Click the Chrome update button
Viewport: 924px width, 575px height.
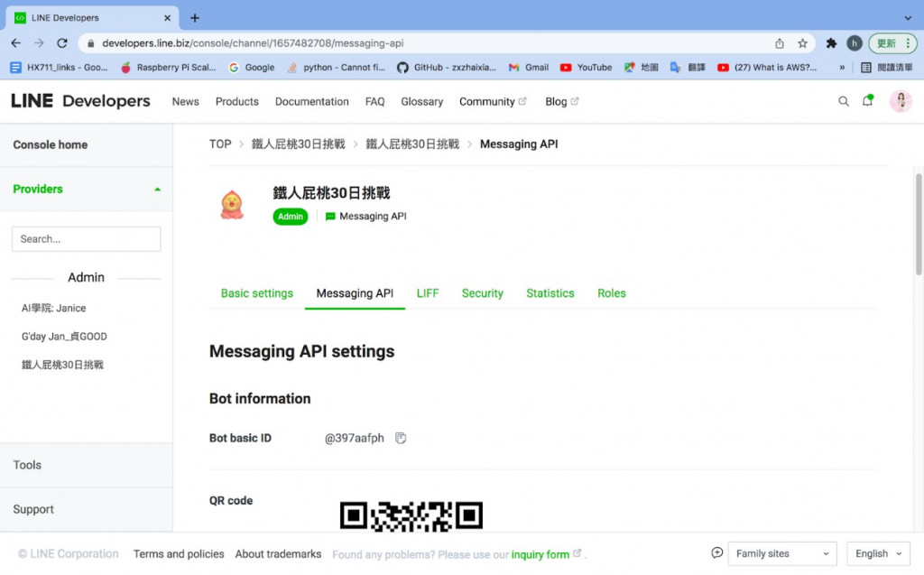click(893, 43)
